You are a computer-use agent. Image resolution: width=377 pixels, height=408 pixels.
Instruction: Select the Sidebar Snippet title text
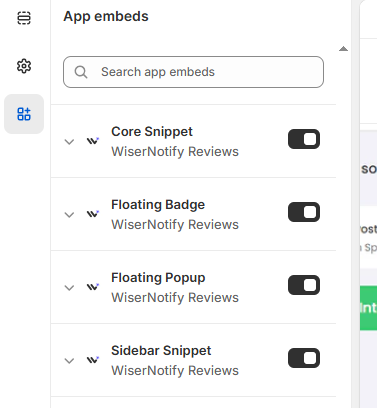coord(161,351)
